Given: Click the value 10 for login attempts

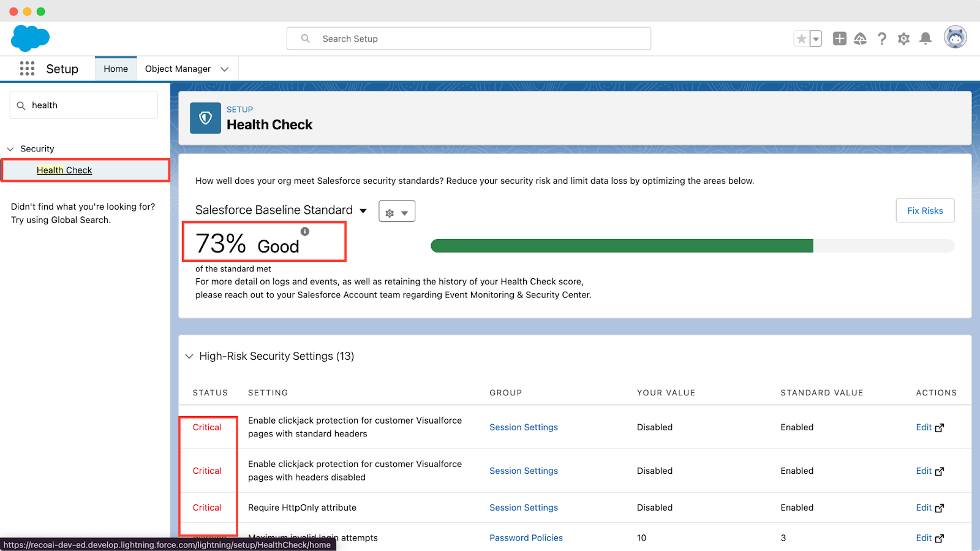Looking at the screenshot, I should pyautogui.click(x=641, y=538).
